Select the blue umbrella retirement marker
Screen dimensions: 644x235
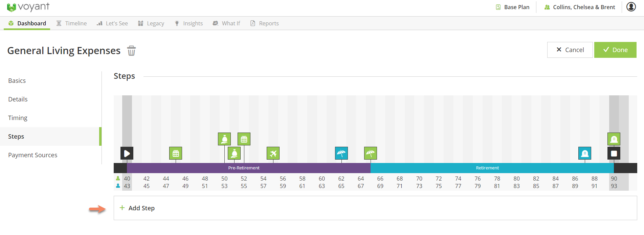pyautogui.click(x=341, y=153)
